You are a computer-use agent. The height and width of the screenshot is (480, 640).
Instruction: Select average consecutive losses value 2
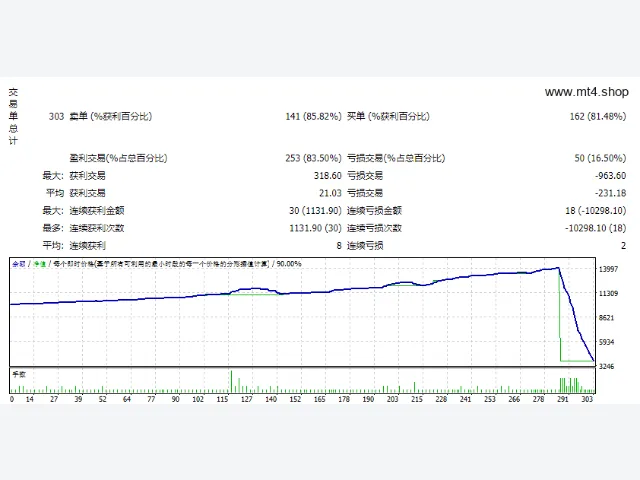pos(623,246)
